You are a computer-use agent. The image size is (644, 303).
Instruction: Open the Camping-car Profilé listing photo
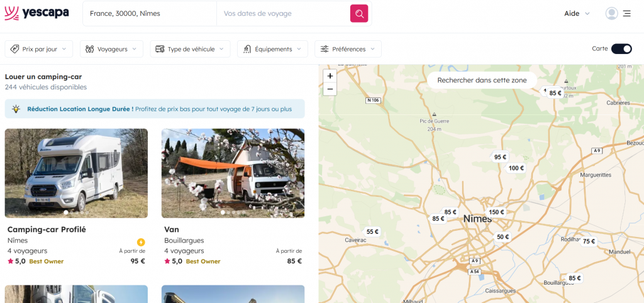[x=76, y=174]
